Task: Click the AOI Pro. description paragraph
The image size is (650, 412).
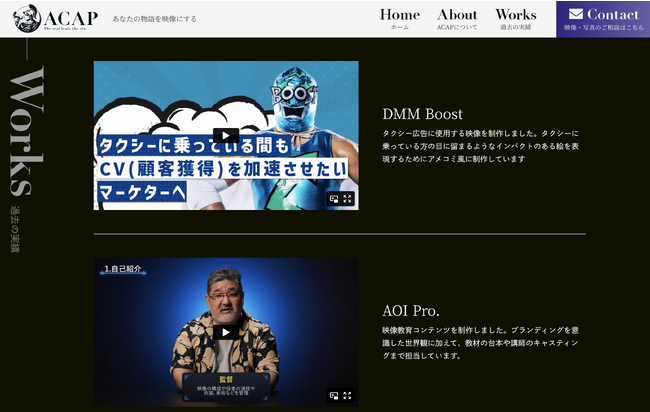Action: (x=480, y=343)
